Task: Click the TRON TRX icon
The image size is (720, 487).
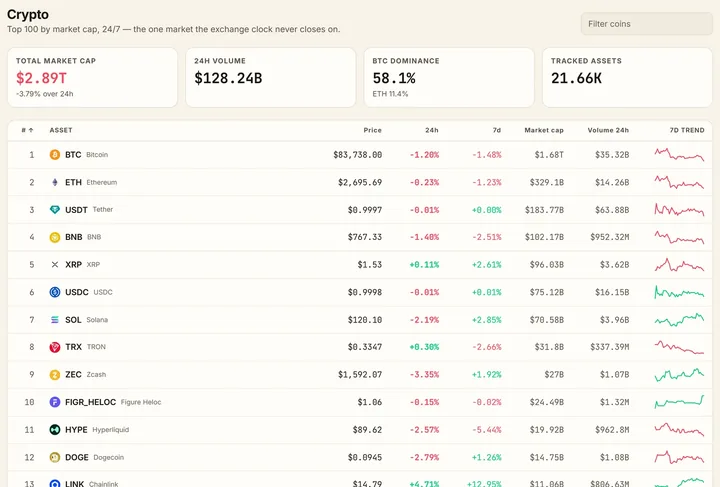Action: click(x=55, y=347)
